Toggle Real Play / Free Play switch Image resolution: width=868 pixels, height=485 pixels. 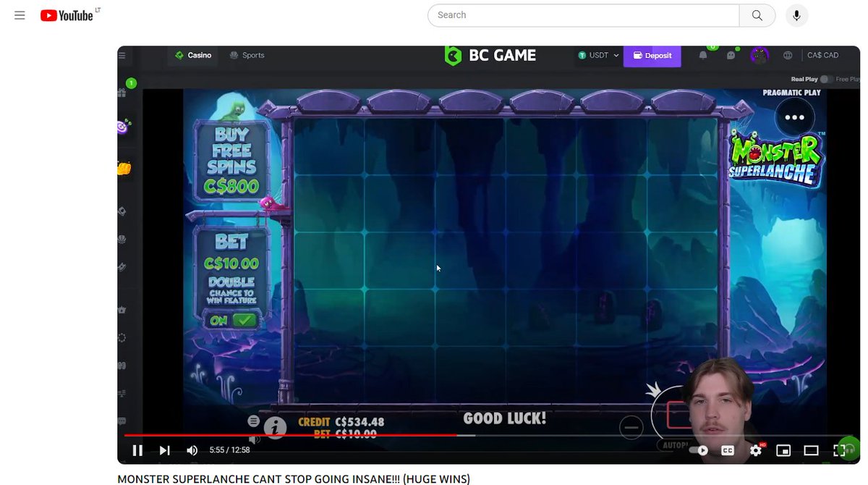tap(825, 79)
